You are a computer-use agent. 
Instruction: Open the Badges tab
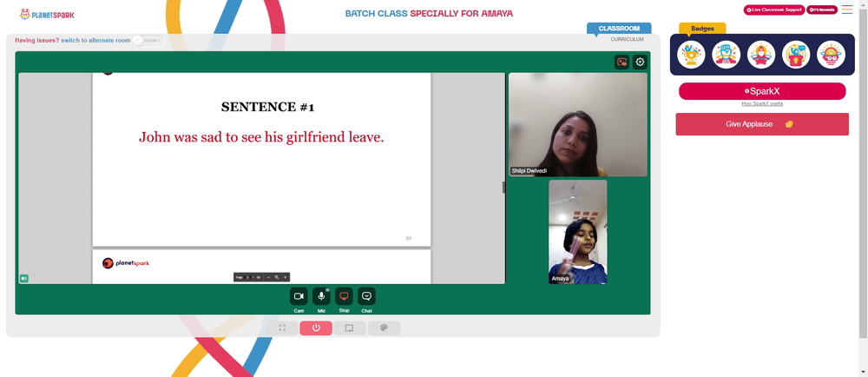click(x=702, y=29)
